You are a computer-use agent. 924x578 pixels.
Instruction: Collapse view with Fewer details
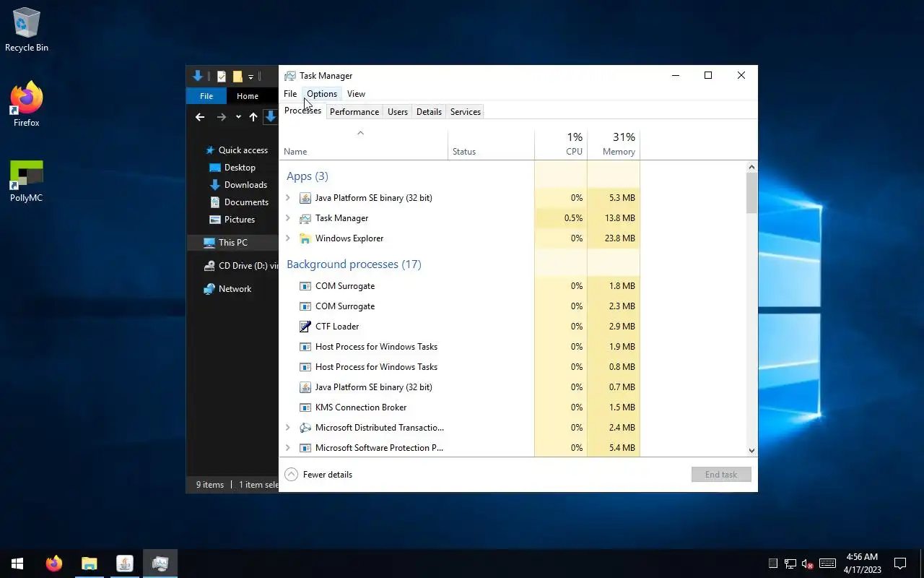tap(318, 475)
